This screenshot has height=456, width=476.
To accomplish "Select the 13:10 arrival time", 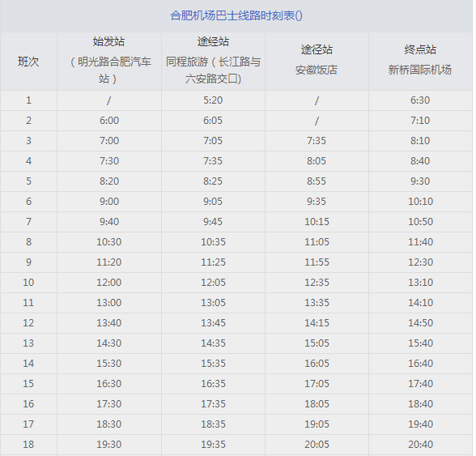I will click(x=420, y=283).
